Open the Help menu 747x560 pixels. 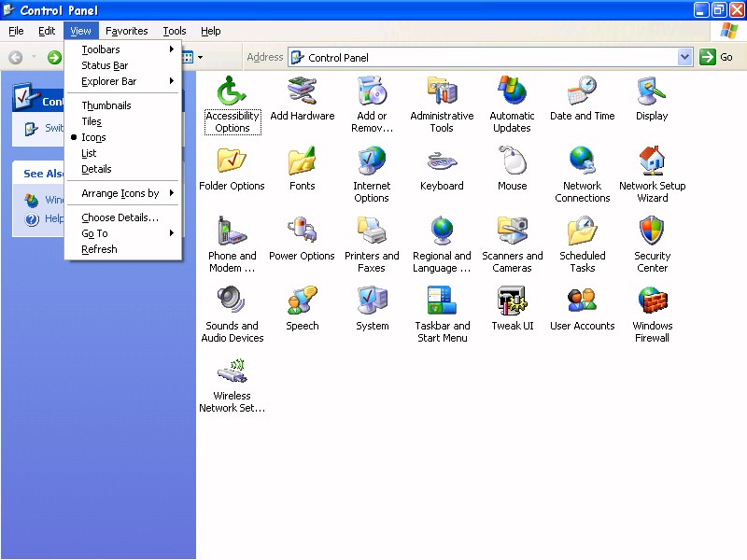pos(211,31)
